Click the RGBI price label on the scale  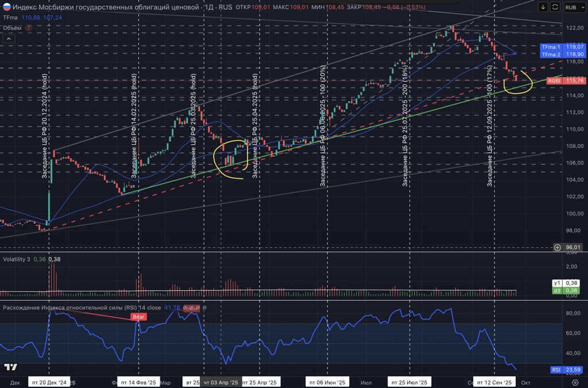coord(555,81)
